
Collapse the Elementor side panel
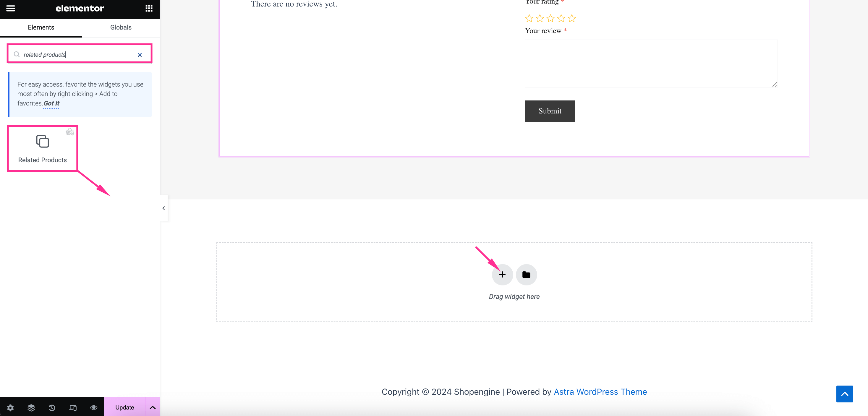point(163,208)
